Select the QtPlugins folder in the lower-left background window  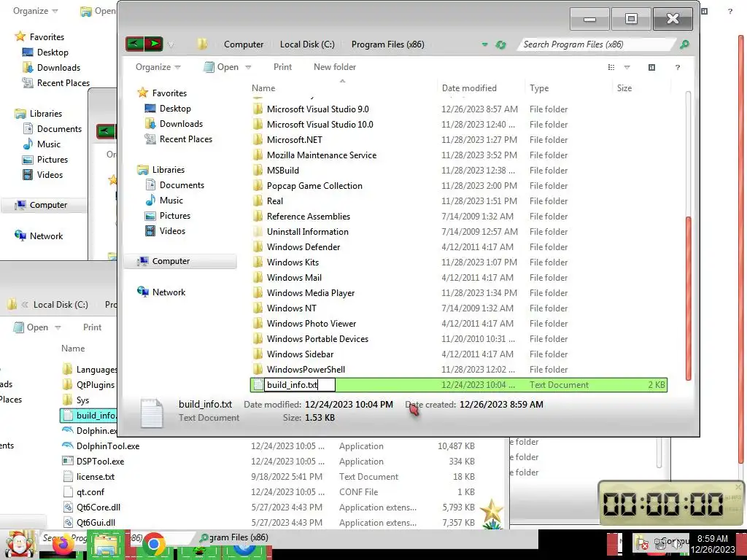(x=96, y=385)
